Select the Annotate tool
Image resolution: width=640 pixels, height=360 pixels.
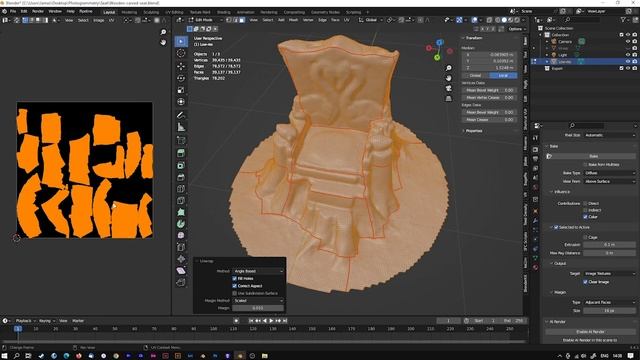pos(181,116)
